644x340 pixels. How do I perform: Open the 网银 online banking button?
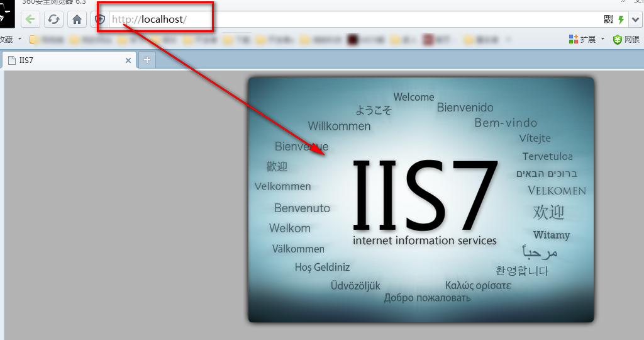click(626, 40)
